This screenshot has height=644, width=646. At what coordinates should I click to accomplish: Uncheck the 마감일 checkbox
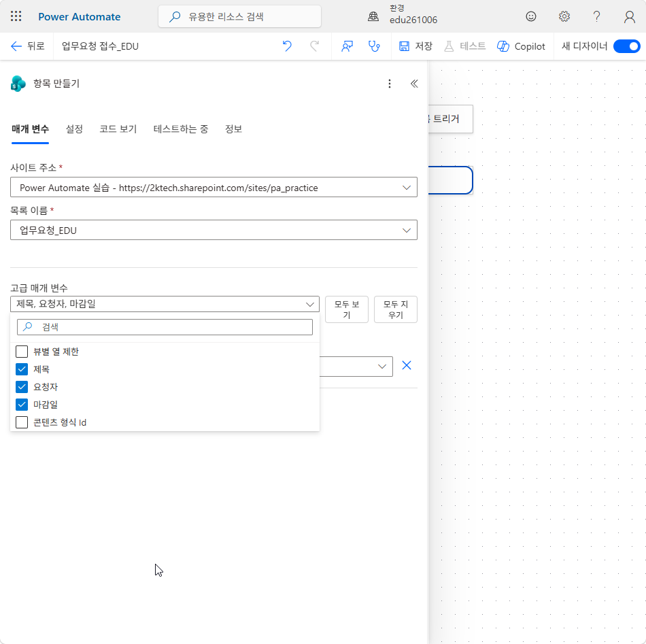coord(22,405)
